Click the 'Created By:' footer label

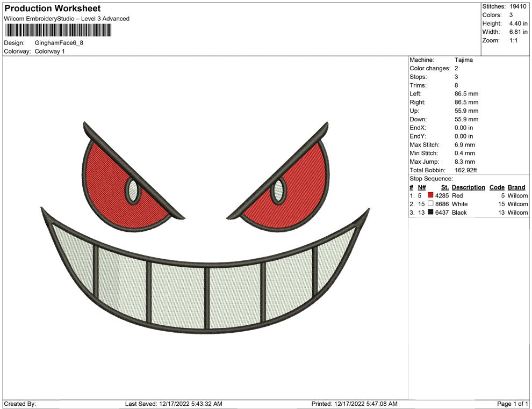(x=20, y=404)
